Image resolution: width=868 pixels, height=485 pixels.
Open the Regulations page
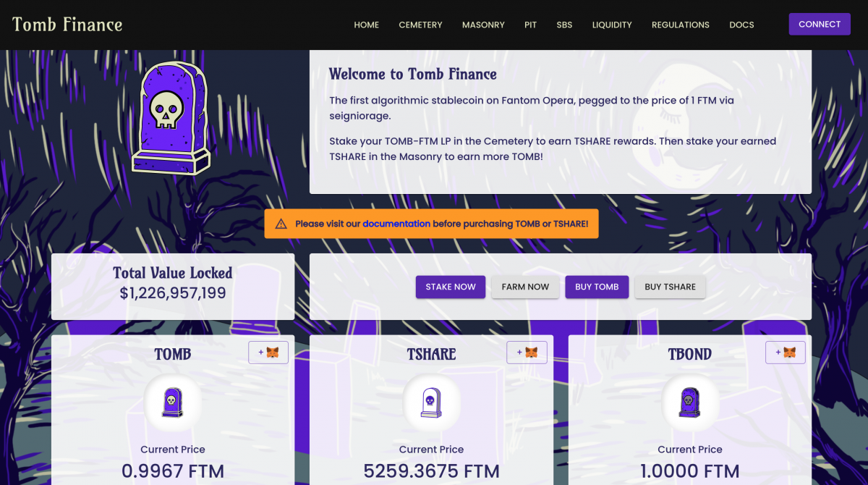tap(681, 25)
